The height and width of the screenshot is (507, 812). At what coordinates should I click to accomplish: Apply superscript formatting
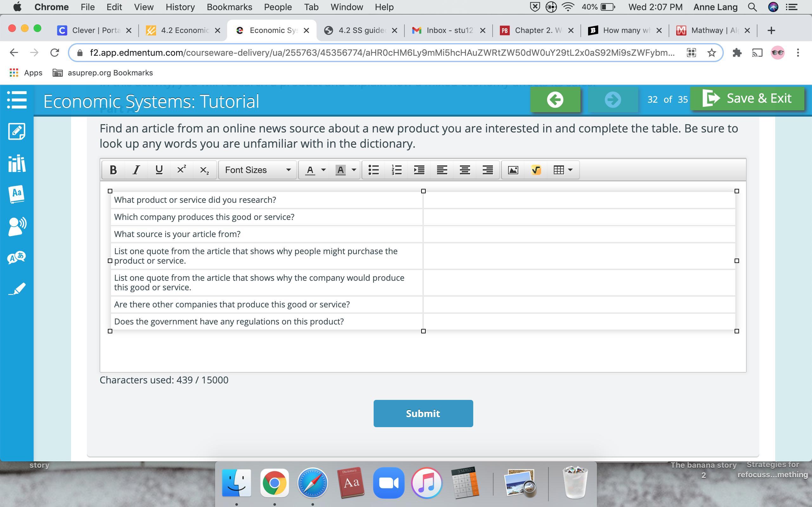[181, 170]
